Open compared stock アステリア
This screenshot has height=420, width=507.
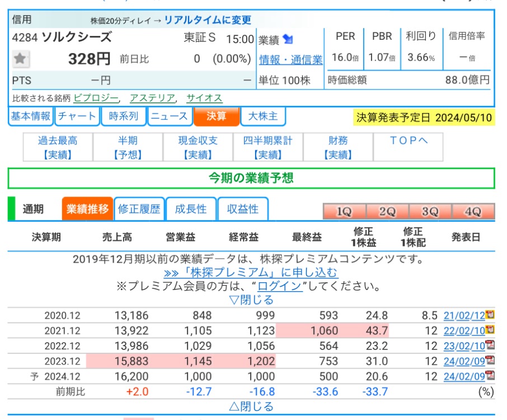click(x=152, y=97)
